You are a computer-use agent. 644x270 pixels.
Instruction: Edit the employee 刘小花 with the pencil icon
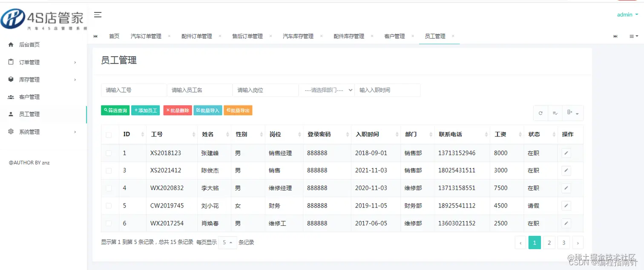(566, 206)
